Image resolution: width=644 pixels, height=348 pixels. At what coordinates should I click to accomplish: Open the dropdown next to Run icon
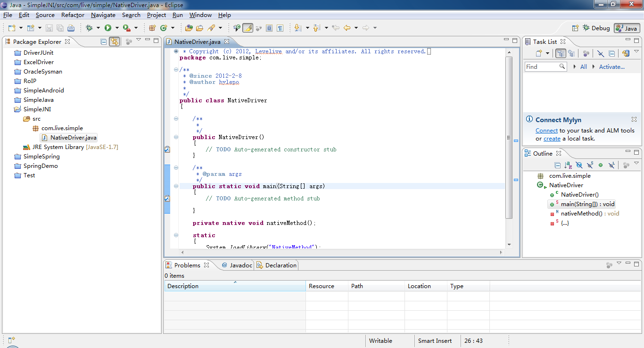(116, 28)
